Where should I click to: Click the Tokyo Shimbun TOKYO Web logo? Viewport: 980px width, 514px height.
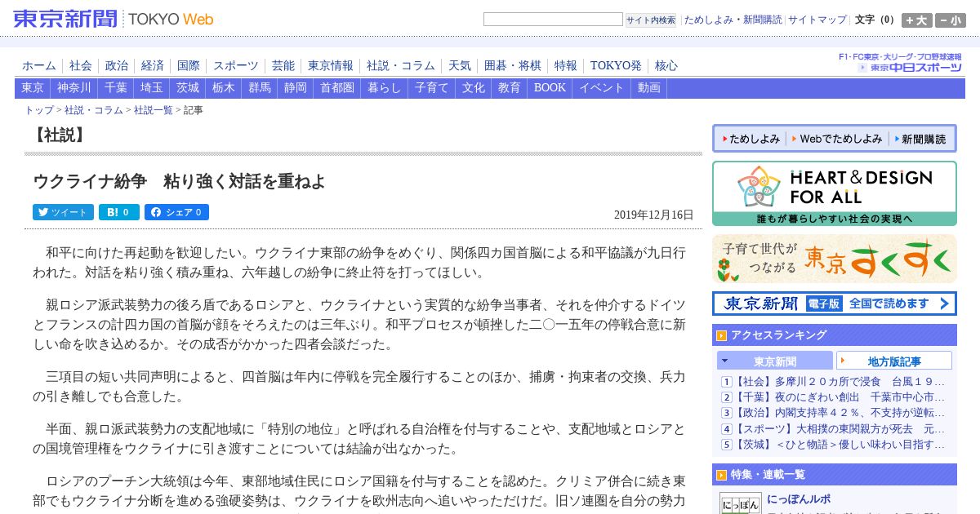(114, 19)
